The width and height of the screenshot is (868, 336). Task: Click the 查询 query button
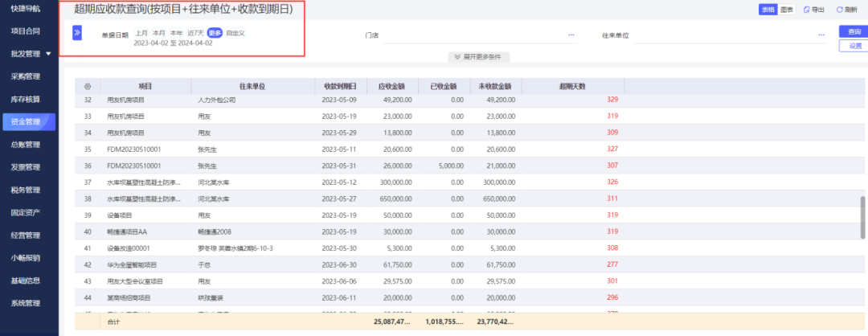click(854, 32)
